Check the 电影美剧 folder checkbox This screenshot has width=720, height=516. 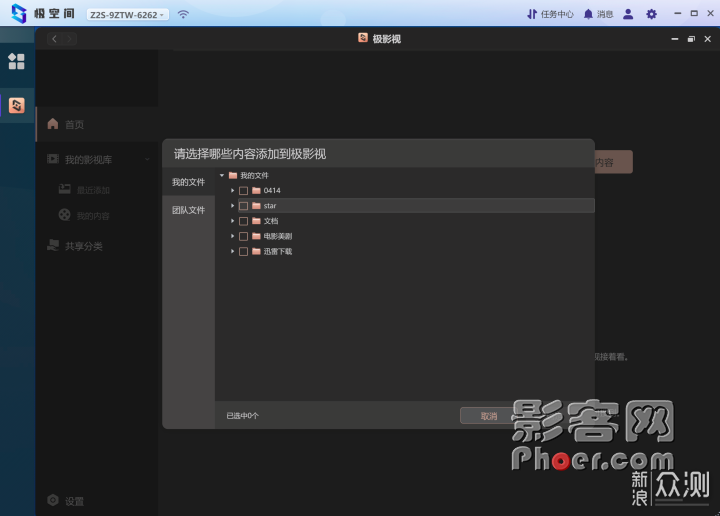(x=243, y=236)
